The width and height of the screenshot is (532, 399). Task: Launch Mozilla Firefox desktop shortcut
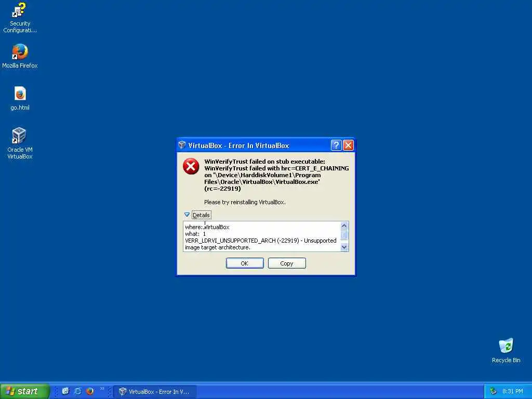pos(20,56)
